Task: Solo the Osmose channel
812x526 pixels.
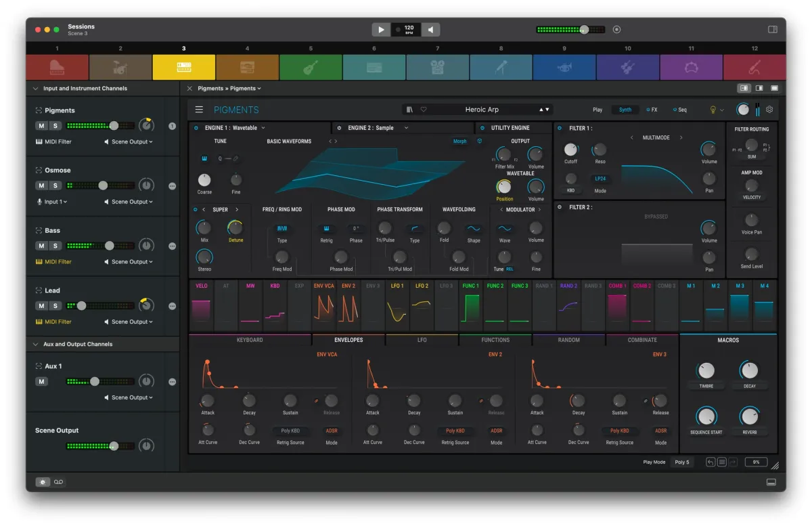Action: click(55, 185)
